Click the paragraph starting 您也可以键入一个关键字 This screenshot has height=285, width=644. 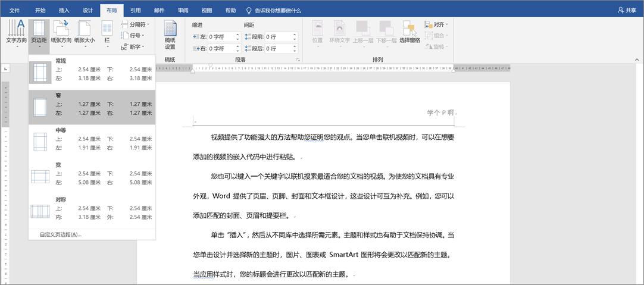click(324, 196)
